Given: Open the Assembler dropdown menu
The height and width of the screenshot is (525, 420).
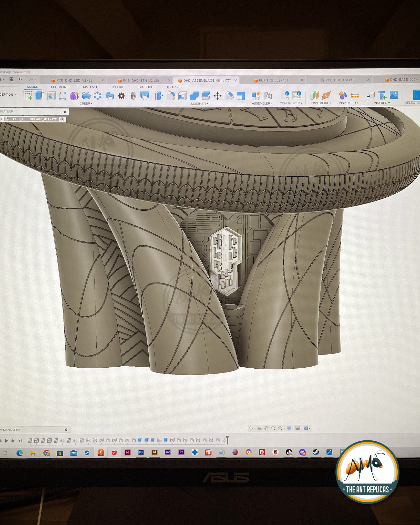Looking at the screenshot, I should tap(262, 103).
